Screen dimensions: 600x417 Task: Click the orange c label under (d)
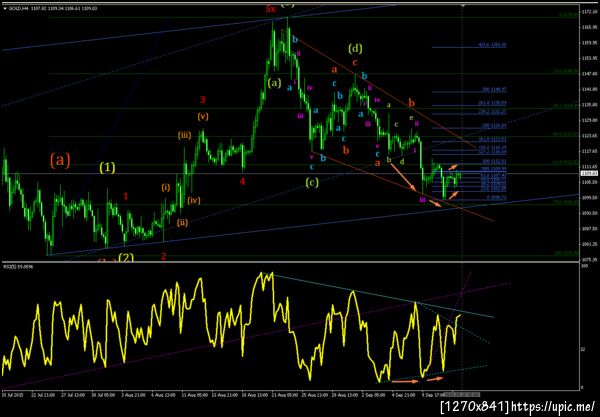tap(355, 62)
